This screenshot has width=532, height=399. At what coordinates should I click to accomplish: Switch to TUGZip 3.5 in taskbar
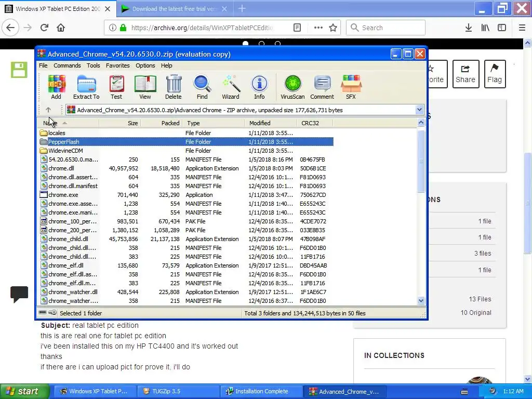pos(178,391)
